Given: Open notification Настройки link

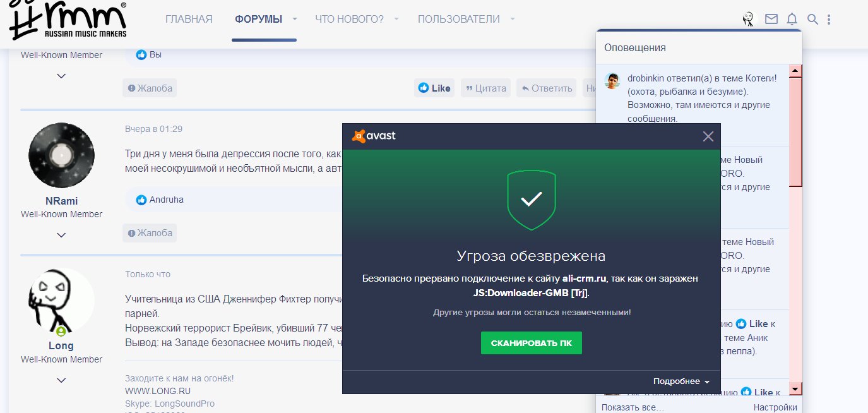Looking at the screenshot, I should pos(775,407).
